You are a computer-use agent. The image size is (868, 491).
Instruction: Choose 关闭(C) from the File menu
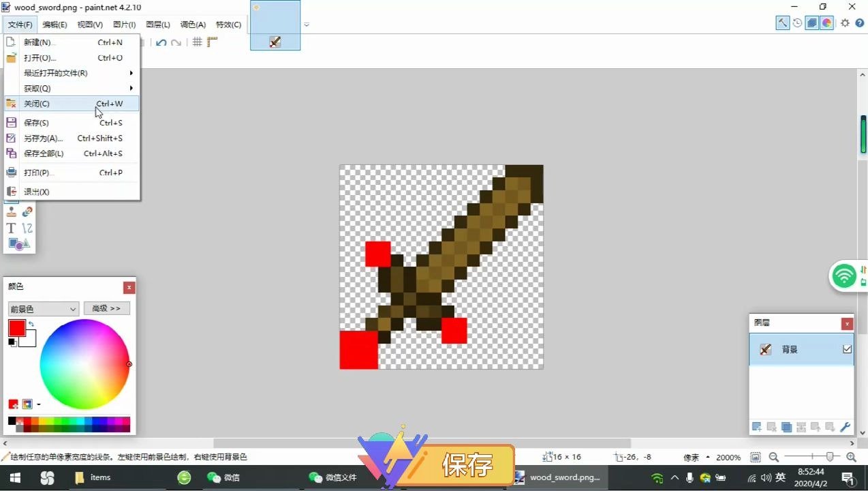(72, 104)
